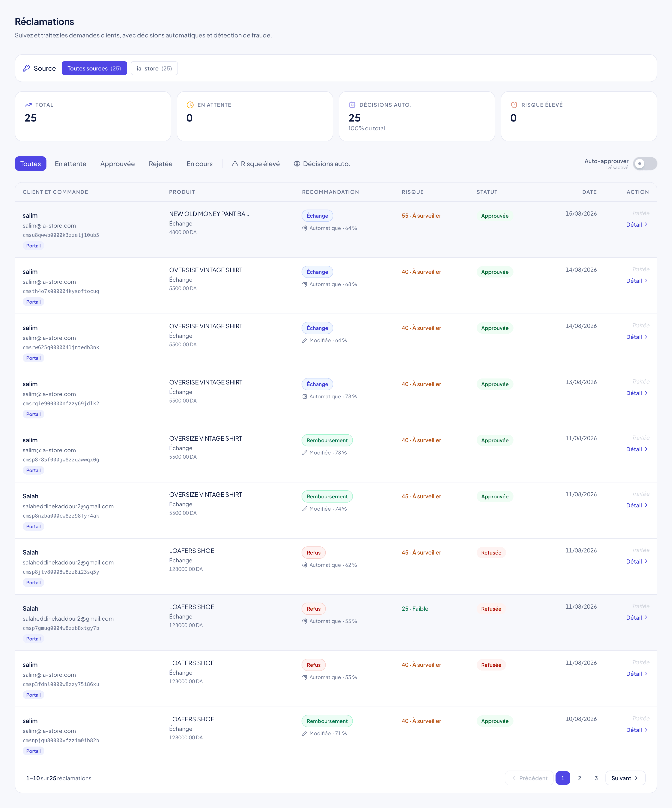Go to page 3
This screenshot has width=672, height=808.
(x=596, y=778)
